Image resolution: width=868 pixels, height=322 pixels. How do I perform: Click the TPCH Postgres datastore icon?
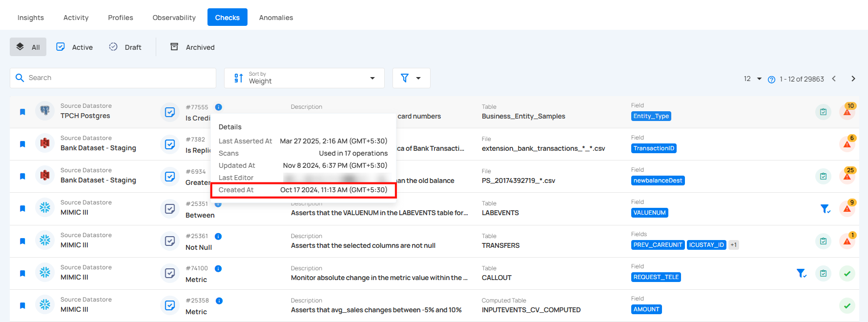(45, 111)
